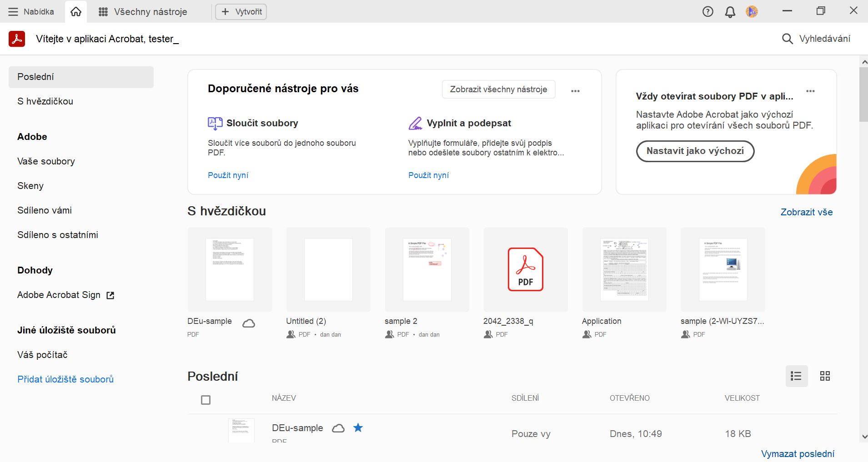This screenshot has width=868, height=462.
Task: Open the sample 2 thumbnail
Action: click(x=426, y=269)
